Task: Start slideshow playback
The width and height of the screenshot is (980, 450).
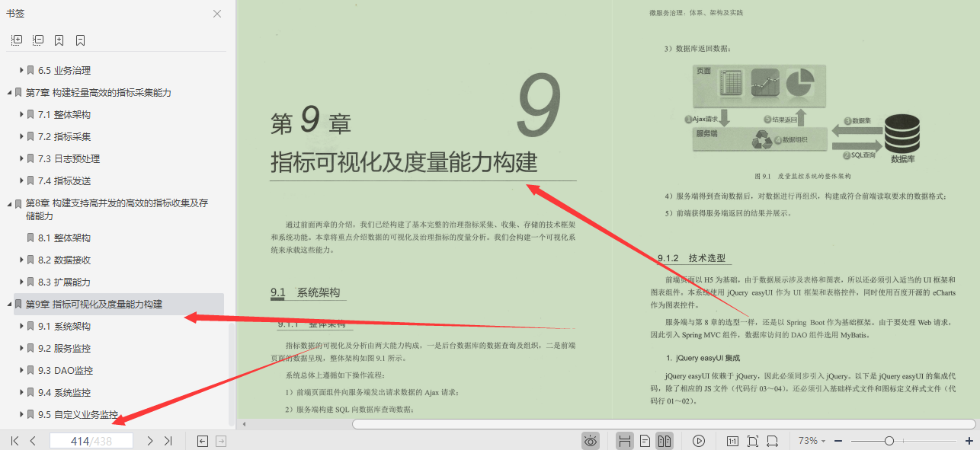Action: coord(699,441)
